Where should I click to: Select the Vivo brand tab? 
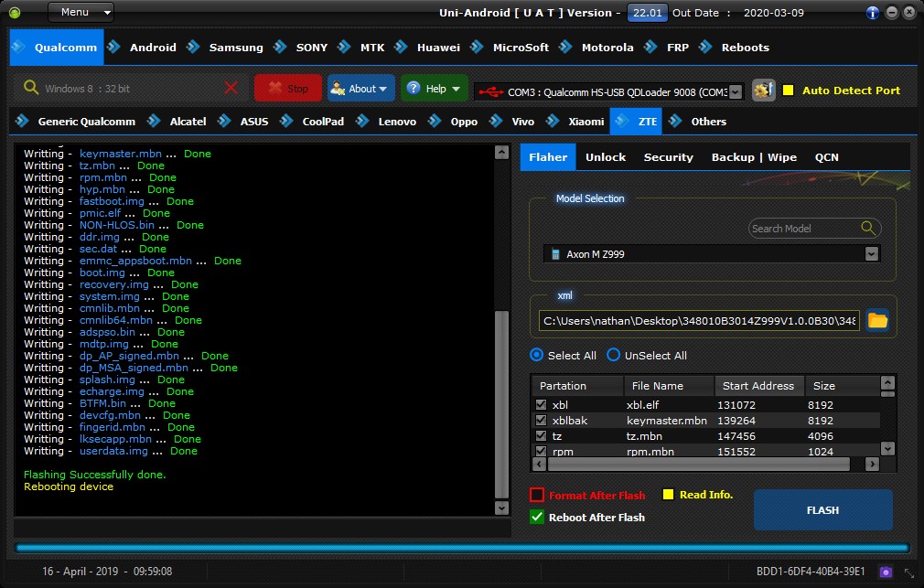pos(522,122)
